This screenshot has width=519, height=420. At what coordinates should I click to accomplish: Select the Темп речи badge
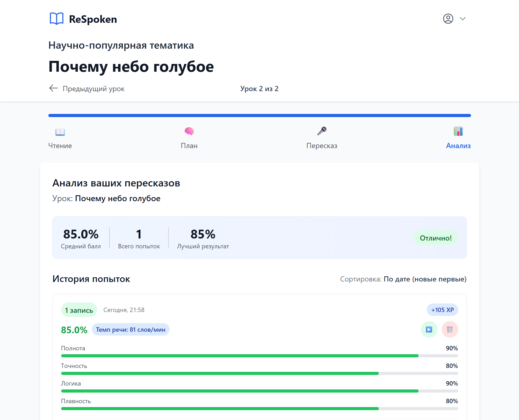131,329
